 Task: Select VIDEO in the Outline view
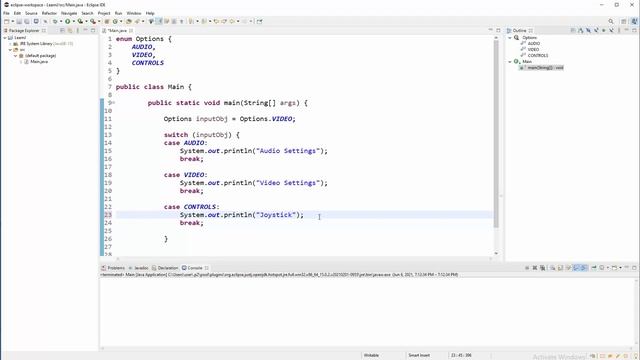(533, 49)
